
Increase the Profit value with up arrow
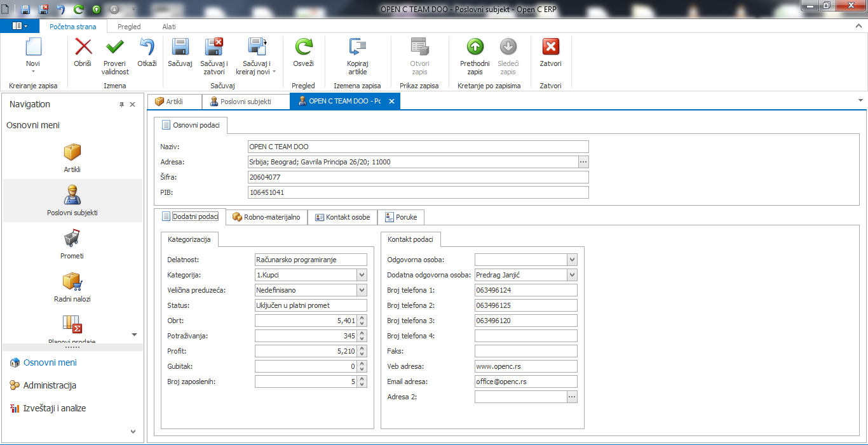[x=362, y=349]
